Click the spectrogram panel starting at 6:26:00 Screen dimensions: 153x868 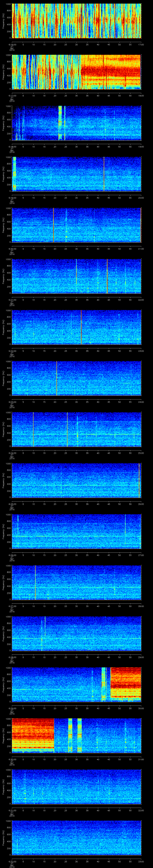pos(76,531)
